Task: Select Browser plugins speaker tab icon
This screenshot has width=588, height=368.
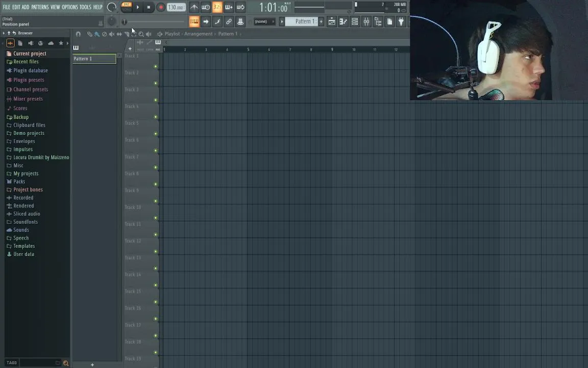Action: pos(31,43)
